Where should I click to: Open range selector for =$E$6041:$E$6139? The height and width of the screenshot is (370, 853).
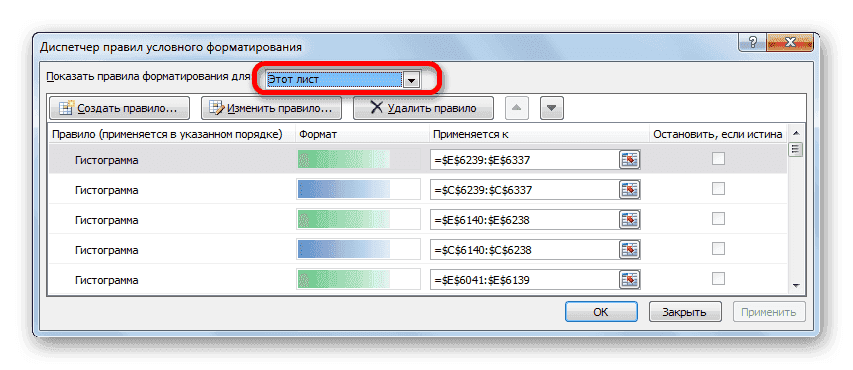click(629, 280)
